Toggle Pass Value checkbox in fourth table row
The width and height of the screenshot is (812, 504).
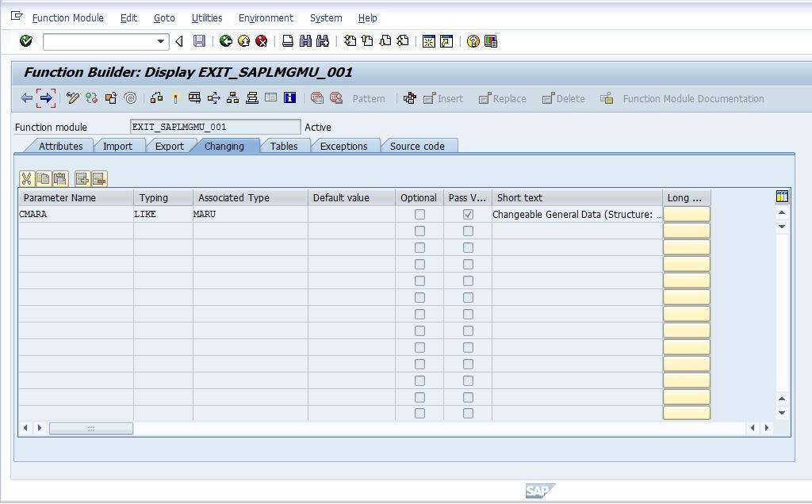click(468, 264)
